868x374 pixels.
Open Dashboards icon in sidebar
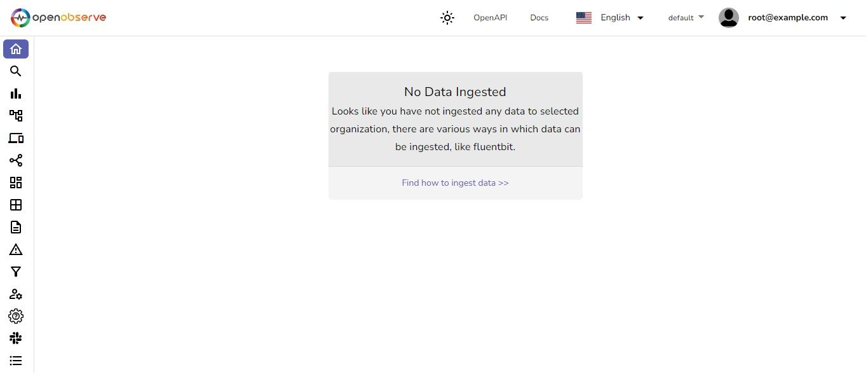click(x=16, y=183)
